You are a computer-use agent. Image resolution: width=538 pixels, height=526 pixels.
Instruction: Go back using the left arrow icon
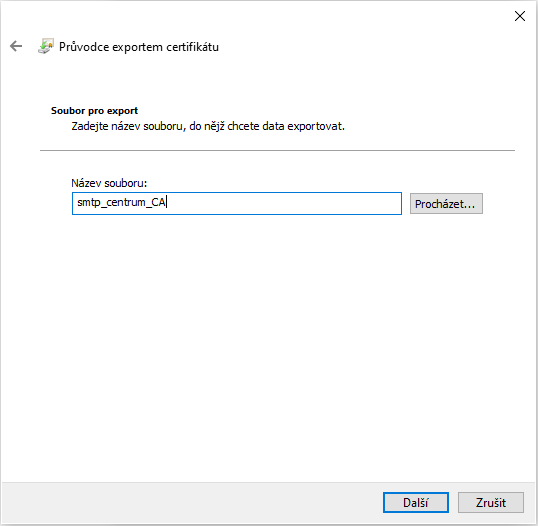[16, 46]
